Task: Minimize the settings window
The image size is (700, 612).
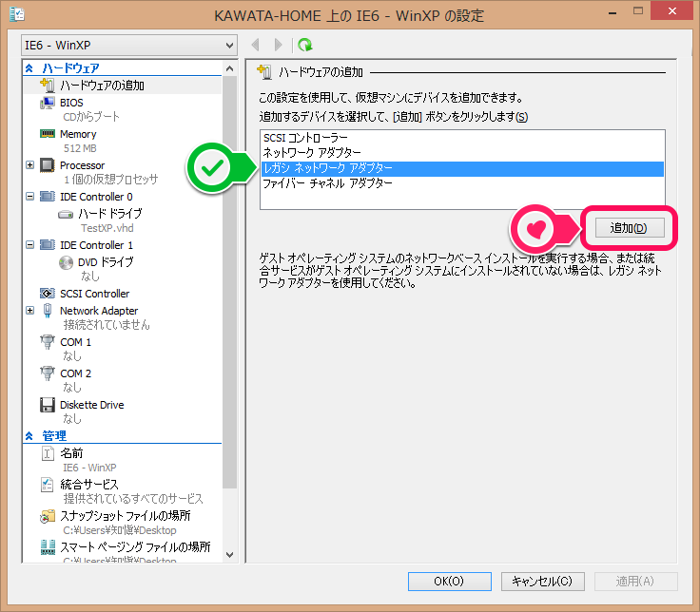Action: pos(612,12)
